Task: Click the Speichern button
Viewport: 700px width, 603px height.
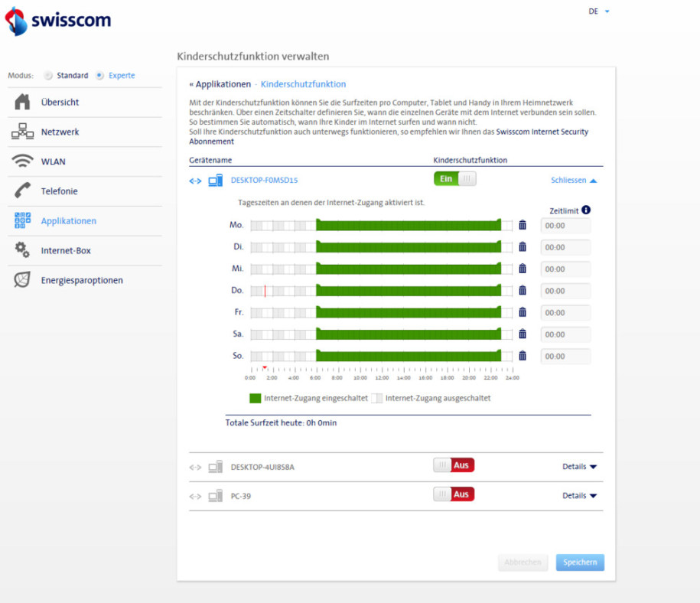Action: pyautogui.click(x=580, y=562)
